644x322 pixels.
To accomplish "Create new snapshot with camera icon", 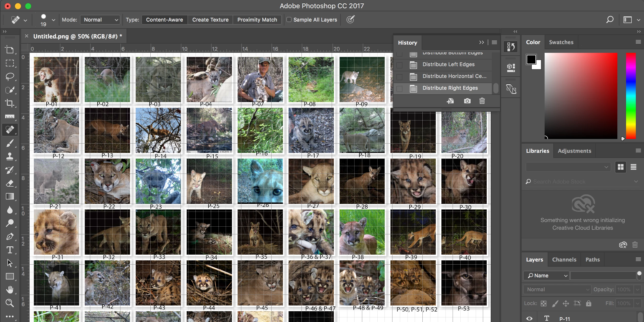I will tap(467, 101).
